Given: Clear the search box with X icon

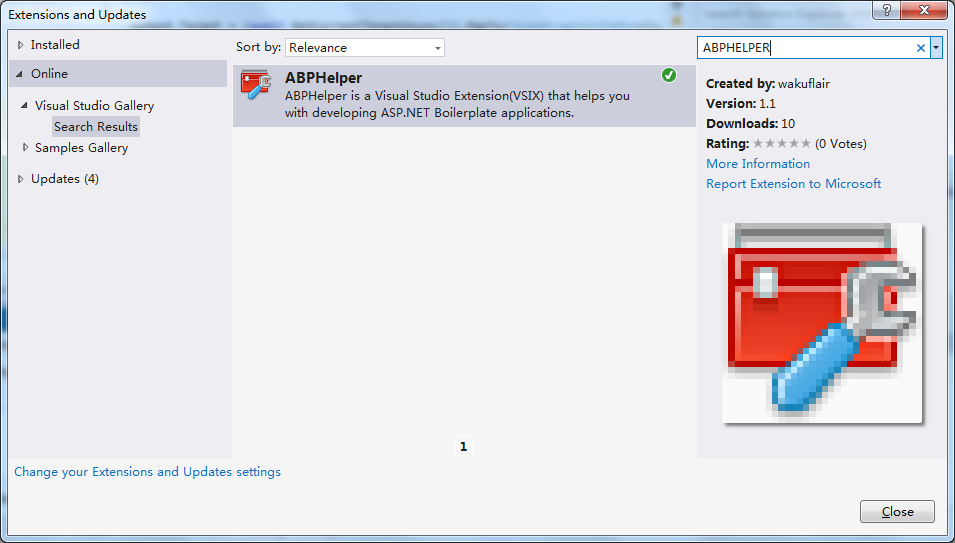Looking at the screenshot, I should 921,48.
